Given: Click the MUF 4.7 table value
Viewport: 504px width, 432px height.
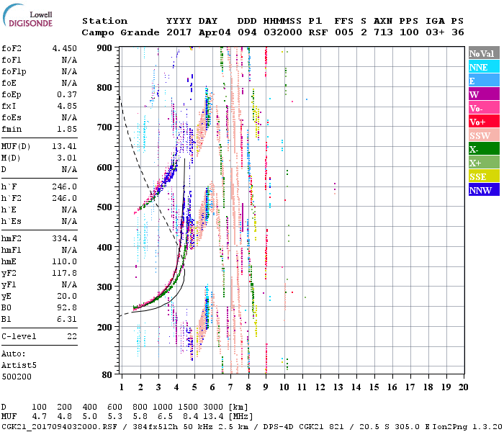Looking at the screenshot, I should [x=39, y=417].
